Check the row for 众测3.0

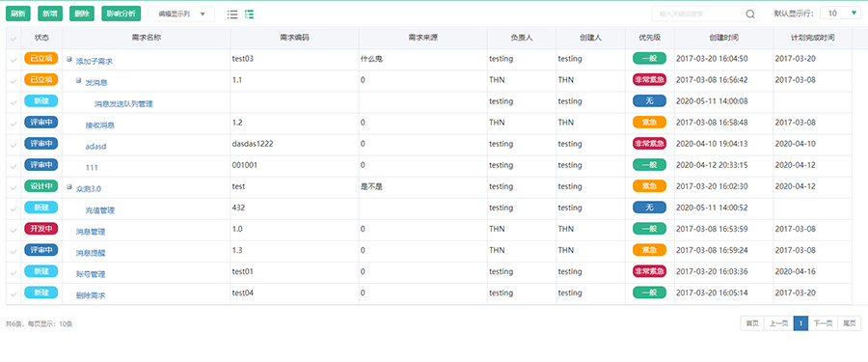coord(14,187)
